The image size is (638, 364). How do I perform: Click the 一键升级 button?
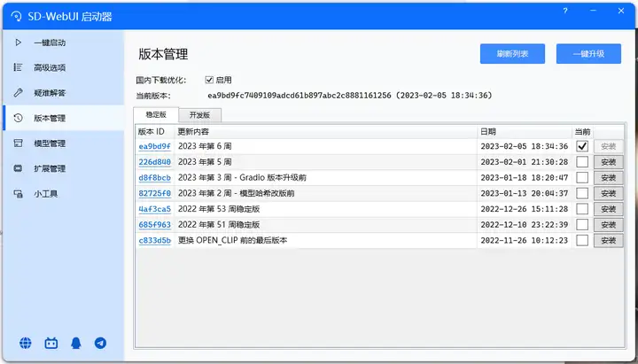588,54
